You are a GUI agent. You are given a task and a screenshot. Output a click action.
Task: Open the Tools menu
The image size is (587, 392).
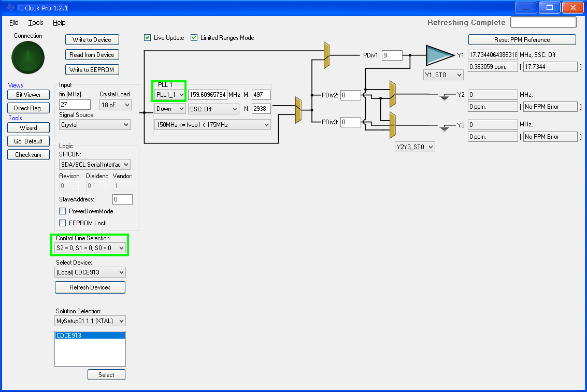pyautogui.click(x=36, y=23)
